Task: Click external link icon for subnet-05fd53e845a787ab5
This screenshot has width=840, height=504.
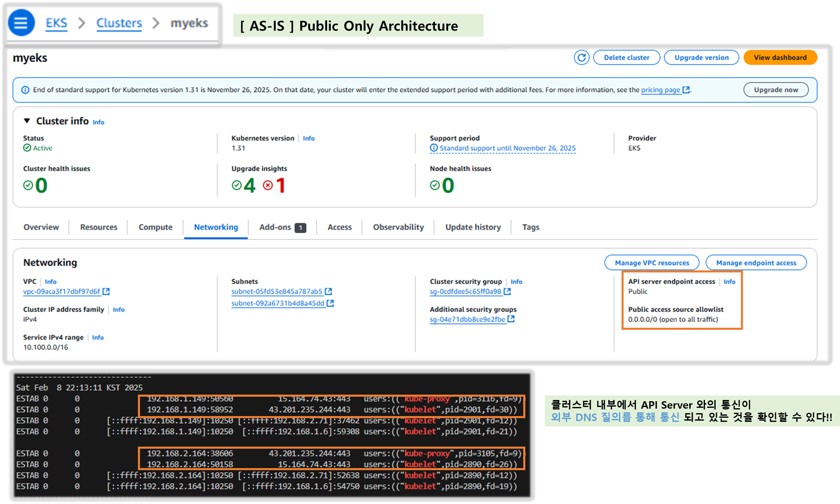Action: coord(328,291)
